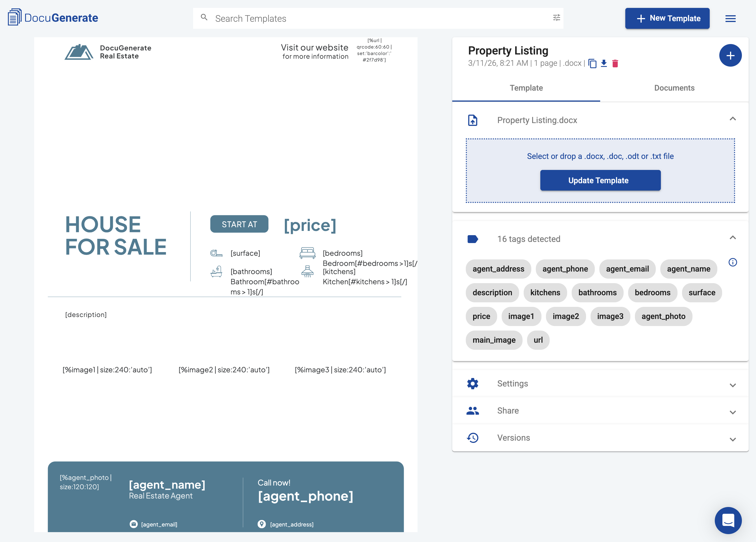Image resolution: width=756 pixels, height=542 pixels.
Task: Click the DocuGenerate logo
Action: (52, 17)
